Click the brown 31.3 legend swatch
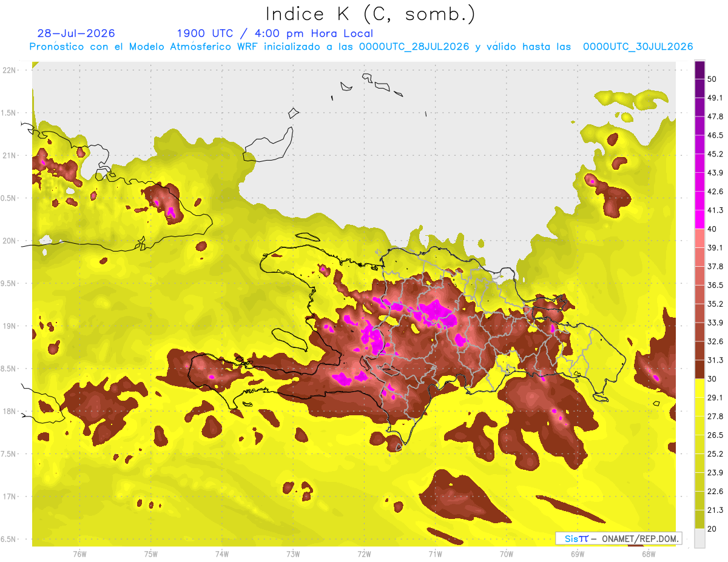The width and height of the screenshot is (728, 562). 699,369
